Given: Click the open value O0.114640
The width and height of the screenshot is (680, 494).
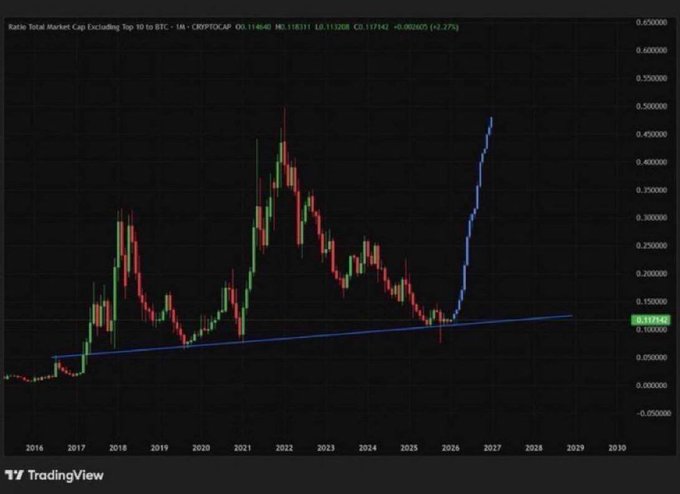Looking at the screenshot, I should pos(253,27).
